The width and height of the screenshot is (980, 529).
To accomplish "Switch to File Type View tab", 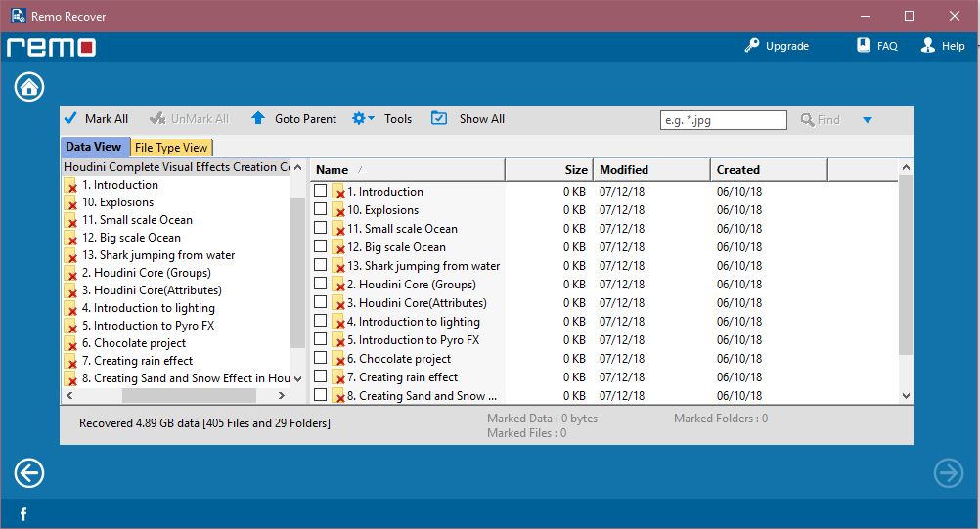I will [171, 148].
